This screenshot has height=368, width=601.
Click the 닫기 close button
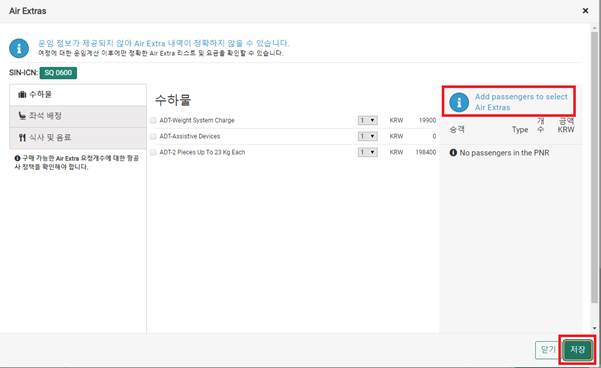click(x=548, y=350)
